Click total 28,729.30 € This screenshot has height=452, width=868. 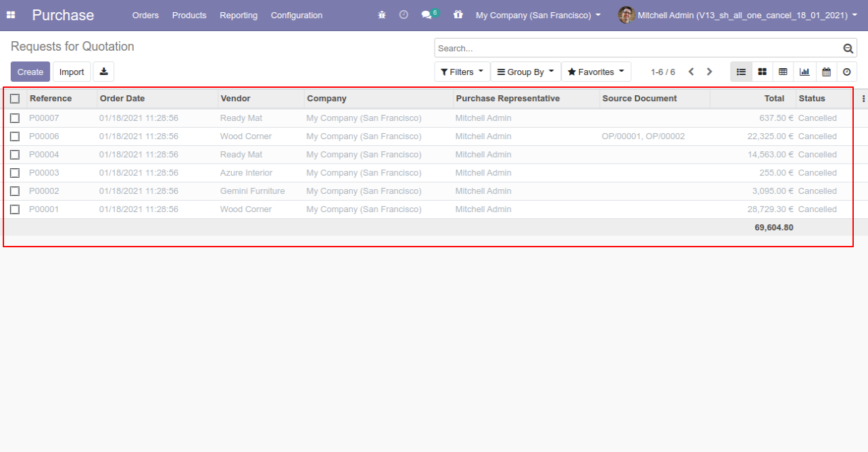(771, 209)
